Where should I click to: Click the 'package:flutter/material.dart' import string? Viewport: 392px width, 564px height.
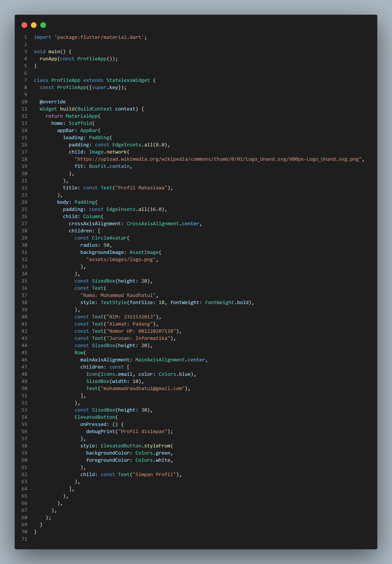[x=99, y=37]
